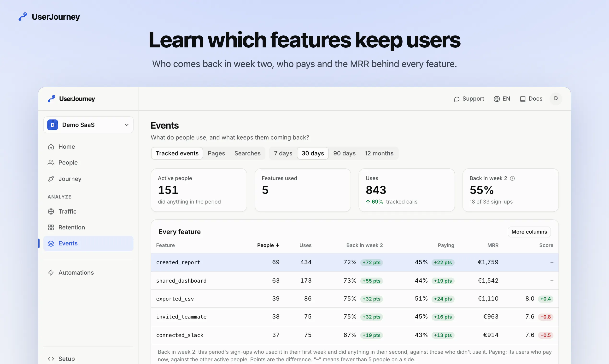Click the Paying column header

(x=446, y=245)
